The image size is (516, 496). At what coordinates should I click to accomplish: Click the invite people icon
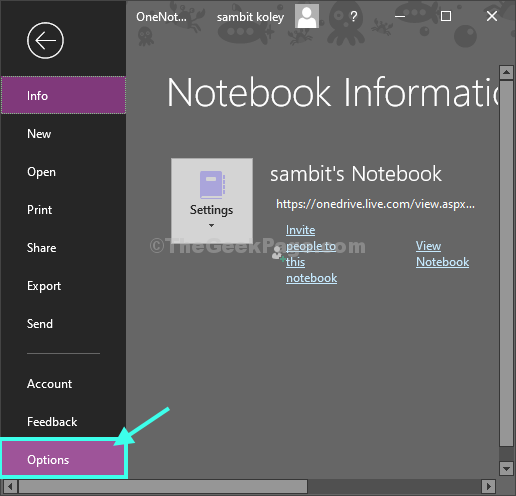coord(278,254)
